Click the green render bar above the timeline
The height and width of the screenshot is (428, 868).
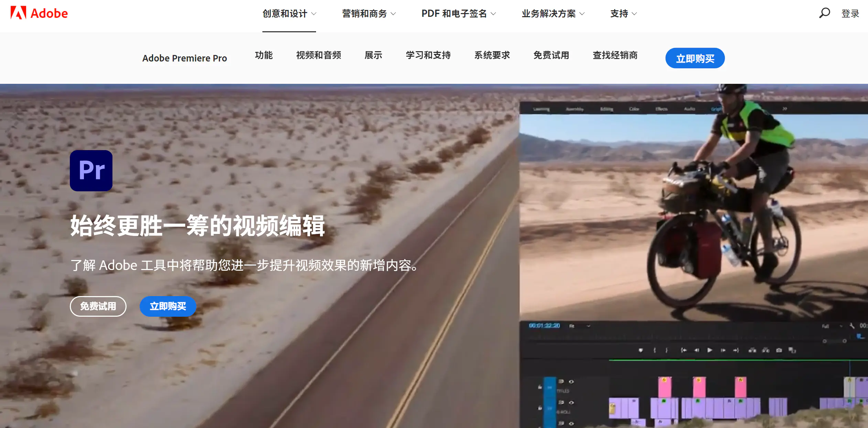(x=738, y=360)
